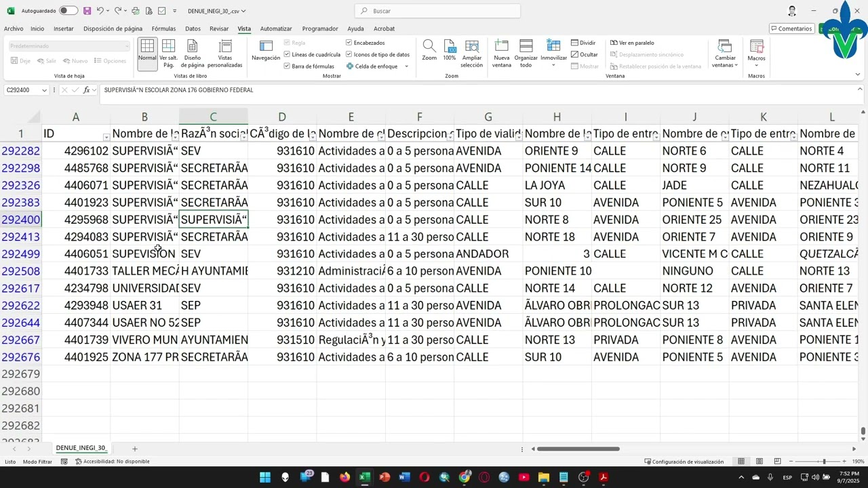Toggle Celda de enfoque

click(x=372, y=66)
